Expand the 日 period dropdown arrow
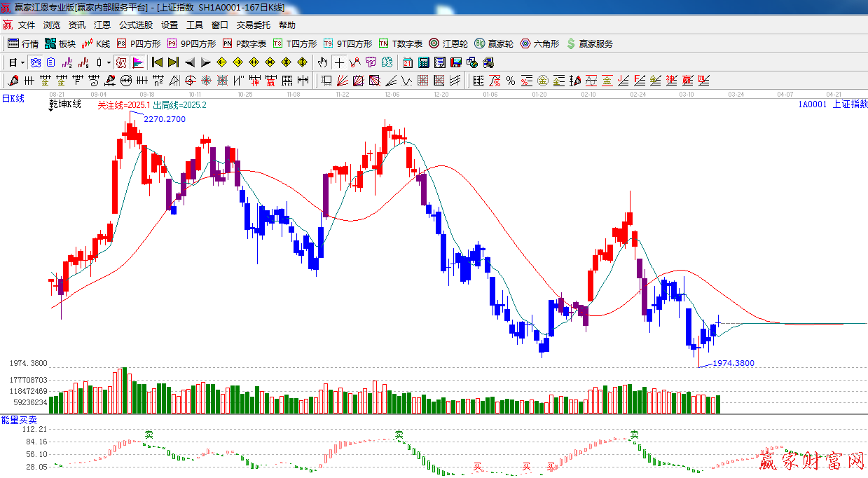This screenshot has height=478, width=868. coord(22,62)
